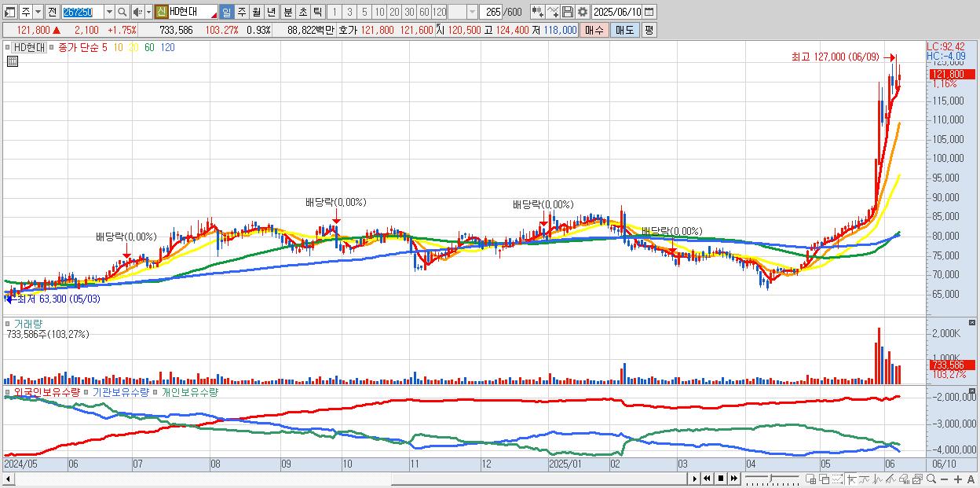Screen dimensions: 980x488
Task: Open the interval dropdown after the 120 button
Action: tap(472, 12)
